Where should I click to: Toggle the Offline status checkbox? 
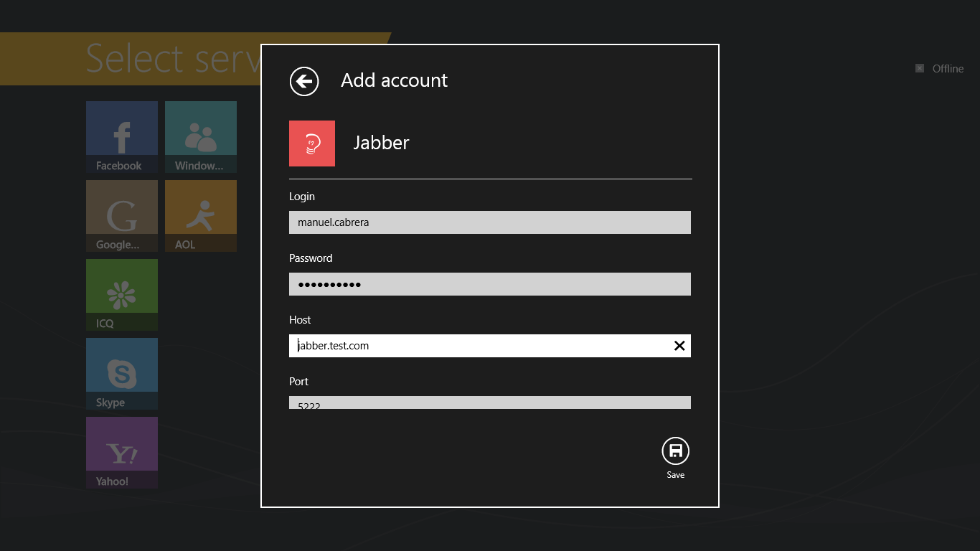920,68
